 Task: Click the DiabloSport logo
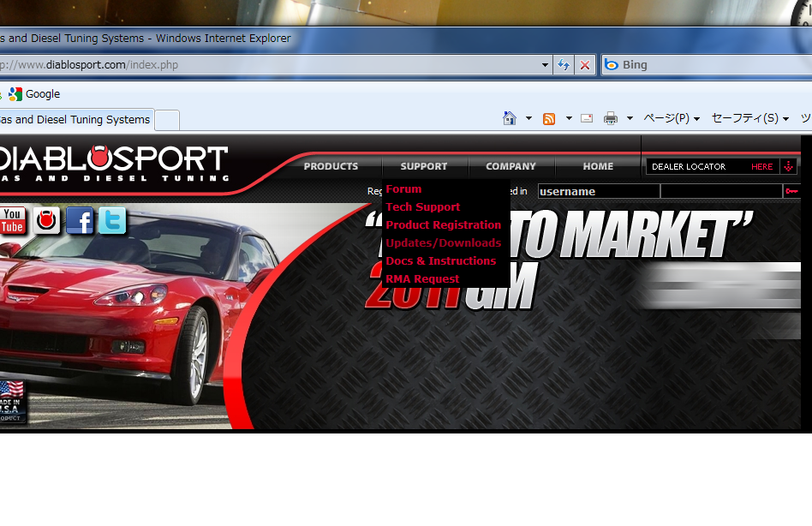(x=113, y=163)
